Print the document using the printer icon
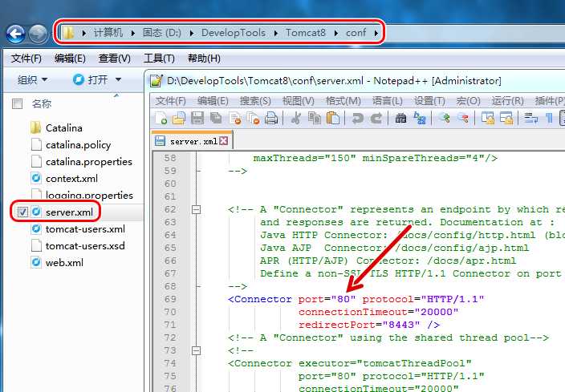This screenshot has width=565, height=392. pyautogui.click(x=271, y=118)
